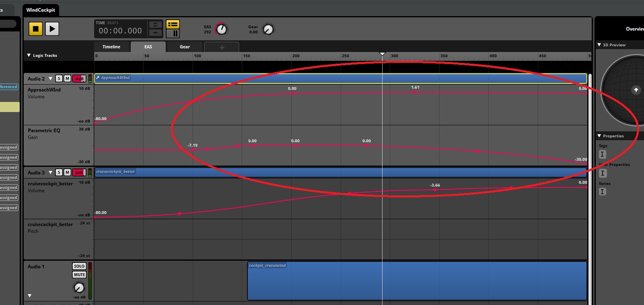
Task: Click the Tags text-entry icon
Action: pyautogui.click(x=602, y=154)
